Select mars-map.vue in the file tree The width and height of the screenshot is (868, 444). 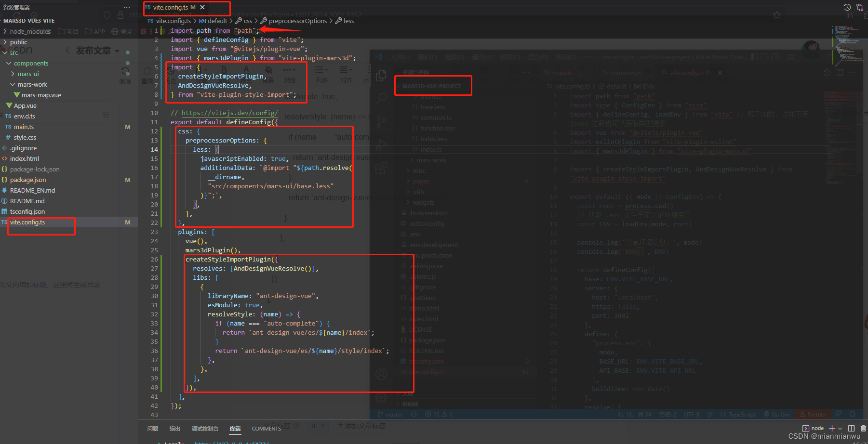point(41,95)
